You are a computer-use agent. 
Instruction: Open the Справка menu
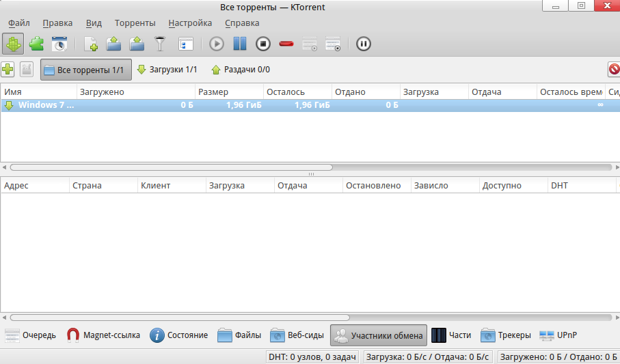pyautogui.click(x=242, y=23)
